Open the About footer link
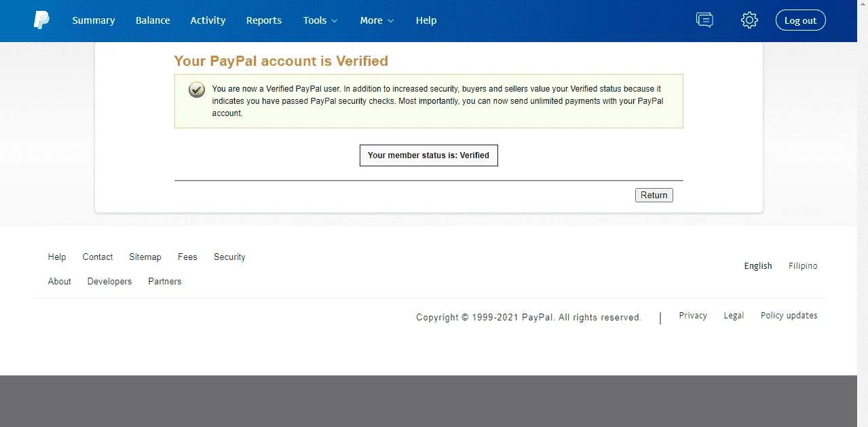The height and width of the screenshot is (427, 868). [60, 281]
